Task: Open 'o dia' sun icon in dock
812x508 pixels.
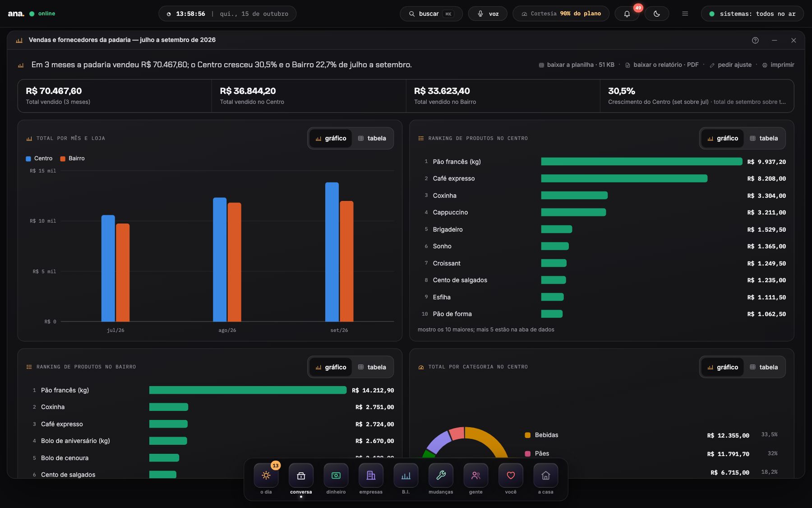Action: coord(266,475)
